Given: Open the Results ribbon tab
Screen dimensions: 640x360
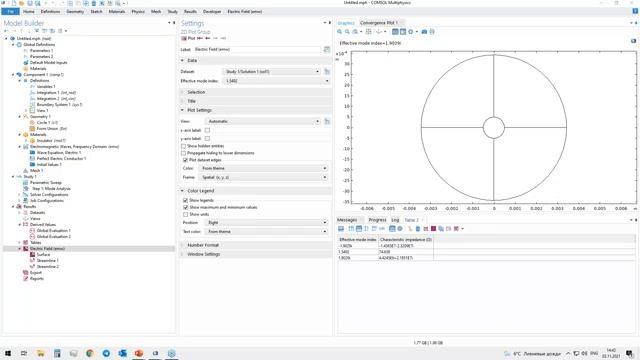Looking at the screenshot, I should (190, 11).
